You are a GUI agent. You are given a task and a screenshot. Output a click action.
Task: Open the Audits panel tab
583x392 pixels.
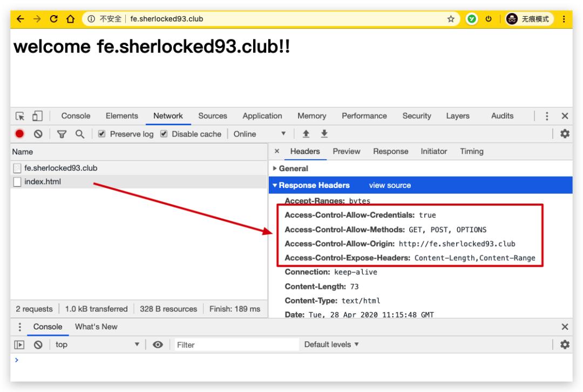503,116
